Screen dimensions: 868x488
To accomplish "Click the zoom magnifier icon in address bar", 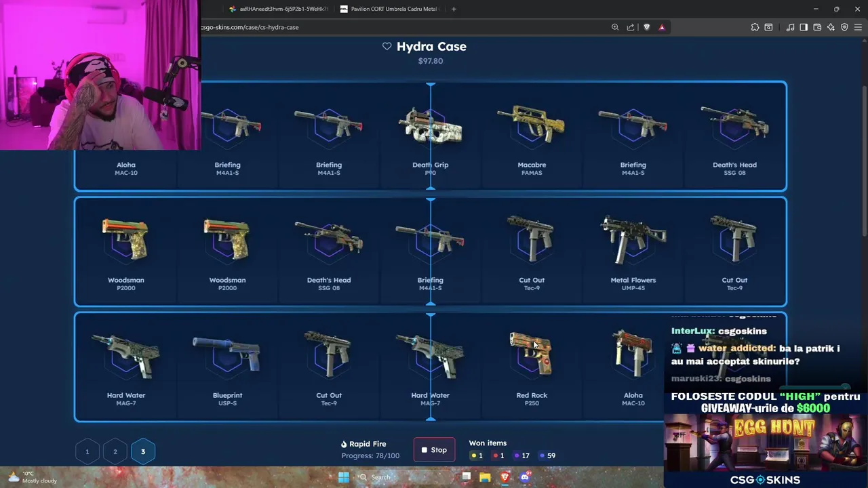I will 615,27.
